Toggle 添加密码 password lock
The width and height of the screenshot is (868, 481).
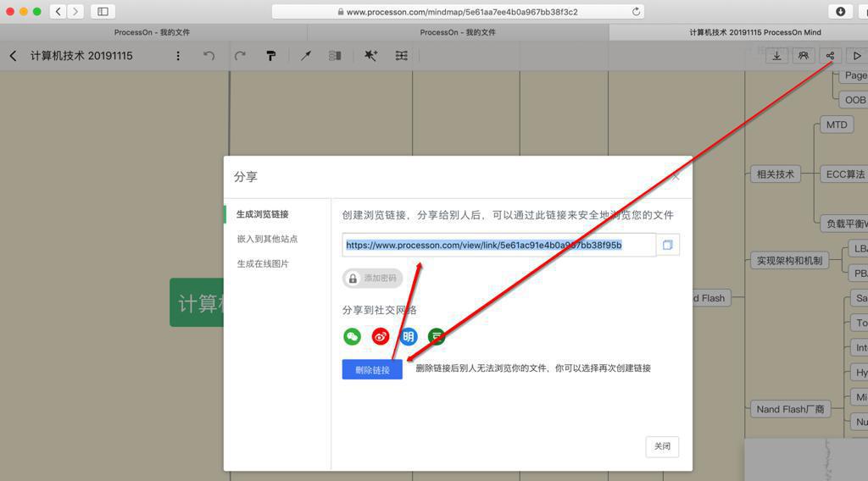[373, 278]
